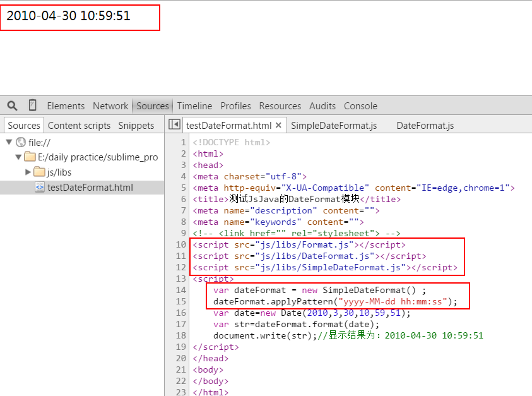This screenshot has height=396, width=532.
Task: Open the Timeline panel
Action: [x=194, y=106]
